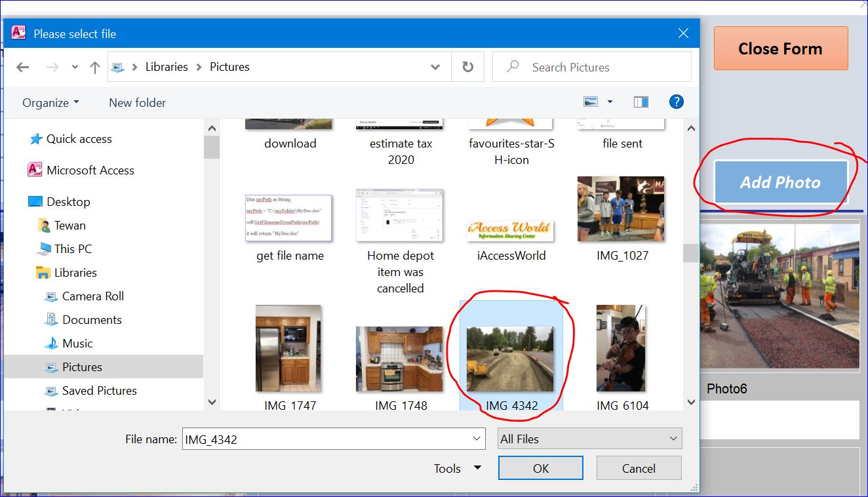This screenshot has height=497, width=868.
Task: Select IMG_1027 photo
Action: 622,219
